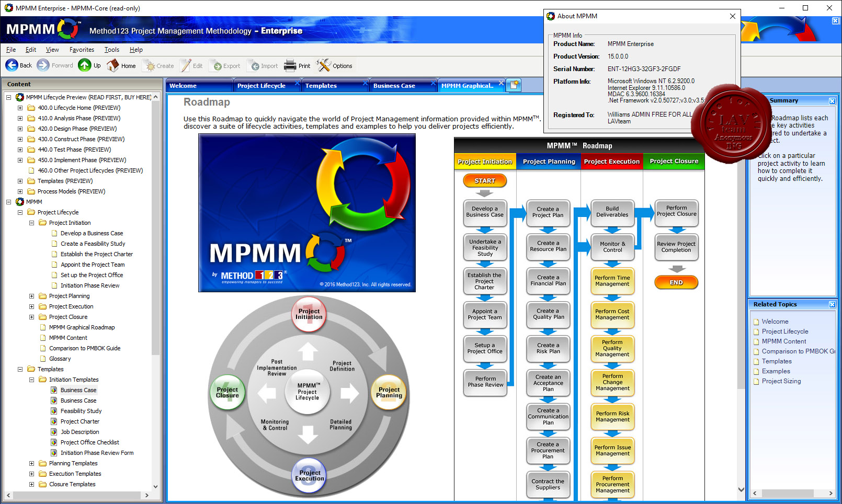Open Welcome link in Related Topics

[x=775, y=322]
